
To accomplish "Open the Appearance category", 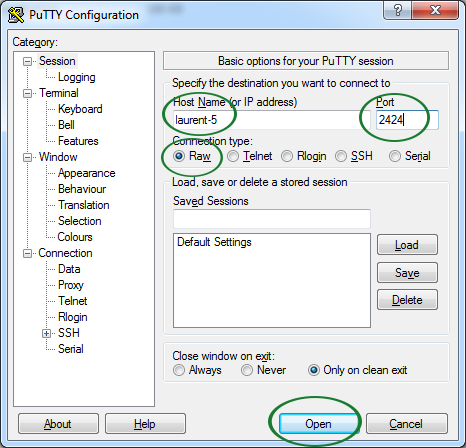I will click(x=86, y=173).
